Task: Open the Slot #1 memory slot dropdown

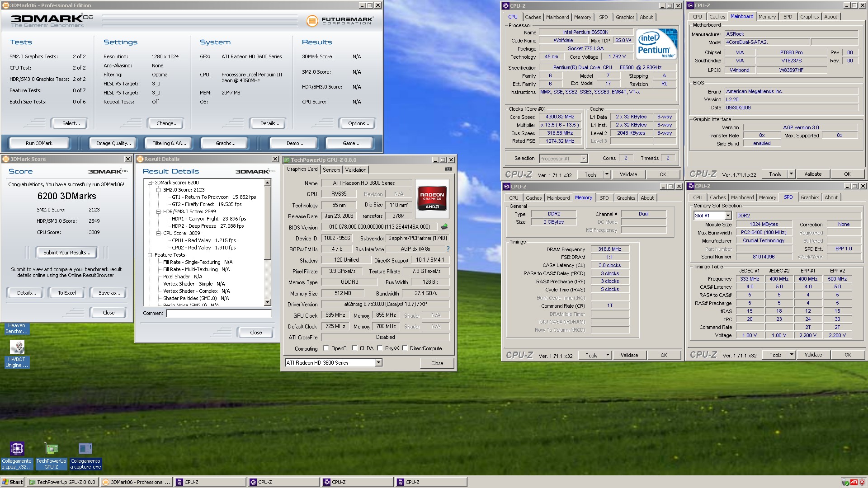Action: (x=728, y=216)
